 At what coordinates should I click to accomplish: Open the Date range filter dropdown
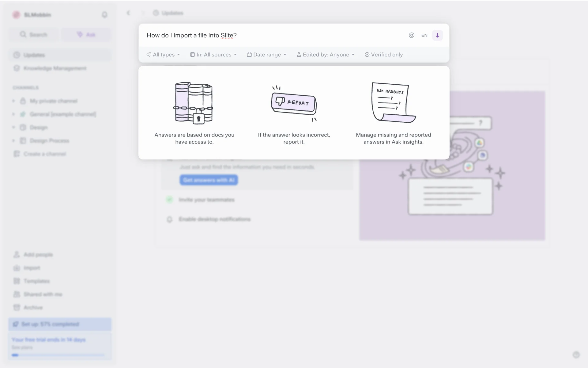point(266,55)
